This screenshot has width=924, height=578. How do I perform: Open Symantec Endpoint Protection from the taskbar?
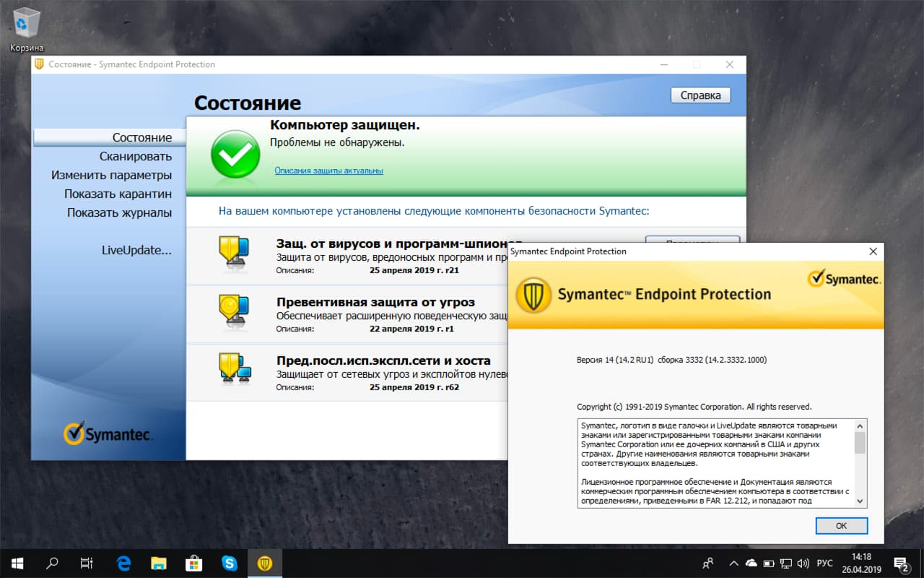[x=265, y=563]
